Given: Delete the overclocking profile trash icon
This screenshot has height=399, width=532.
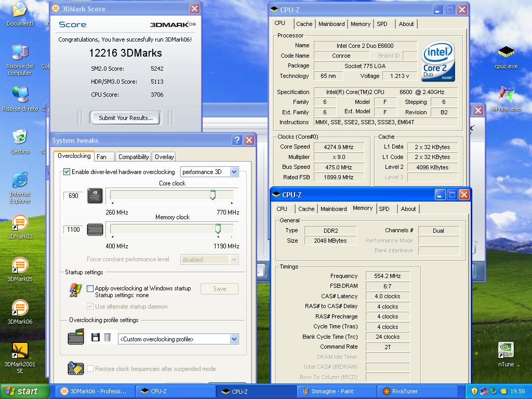Looking at the screenshot, I should pos(107,337).
